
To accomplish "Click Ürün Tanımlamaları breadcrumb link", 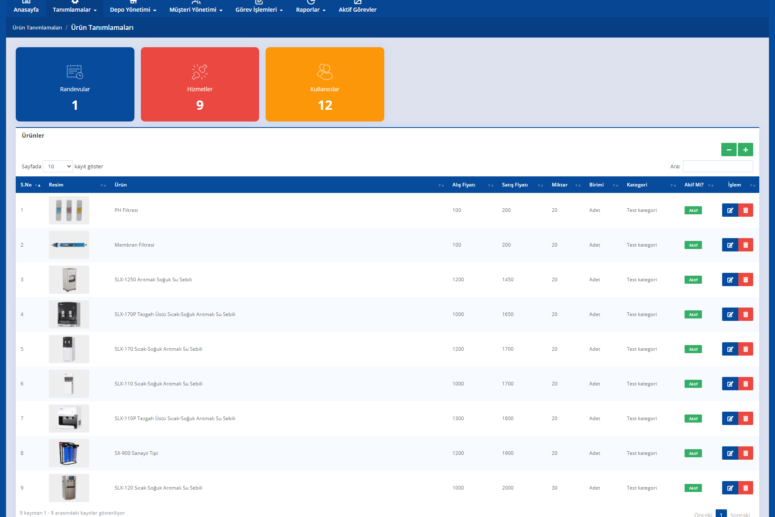I will (37, 28).
